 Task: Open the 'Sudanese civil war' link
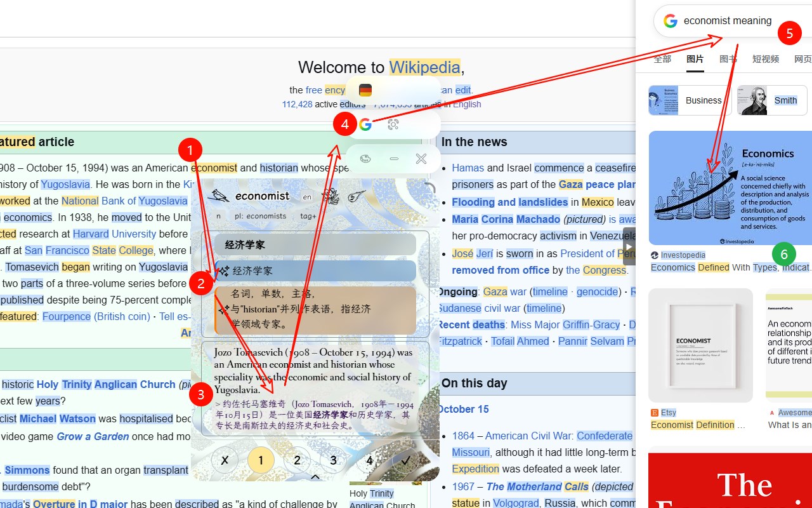click(479, 308)
